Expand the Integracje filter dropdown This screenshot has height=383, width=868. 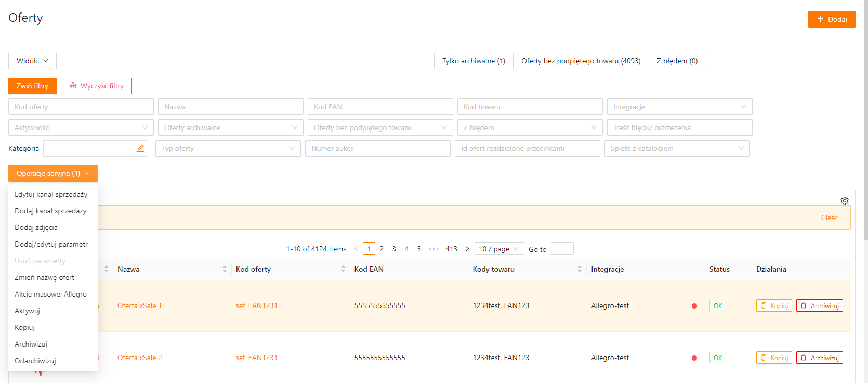click(679, 107)
